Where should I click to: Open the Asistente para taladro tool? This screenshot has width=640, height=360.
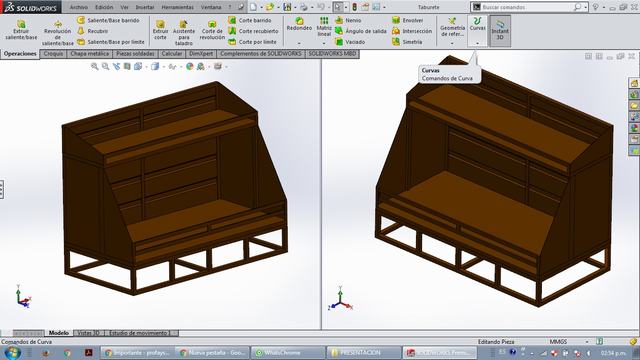coord(184,32)
